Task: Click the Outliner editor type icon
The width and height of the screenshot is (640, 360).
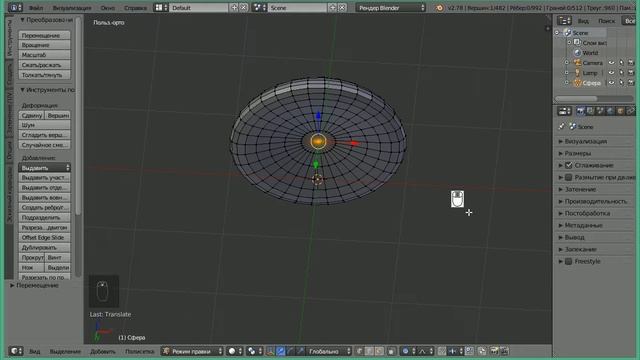Action: click(x=564, y=20)
